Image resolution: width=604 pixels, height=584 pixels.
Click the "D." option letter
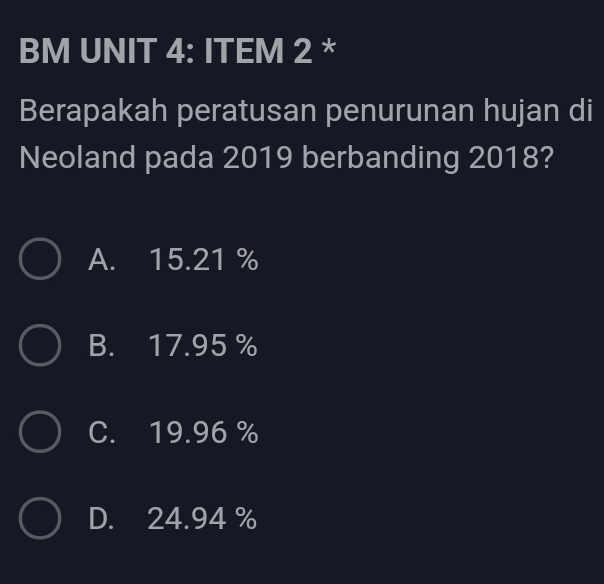click(x=101, y=520)
